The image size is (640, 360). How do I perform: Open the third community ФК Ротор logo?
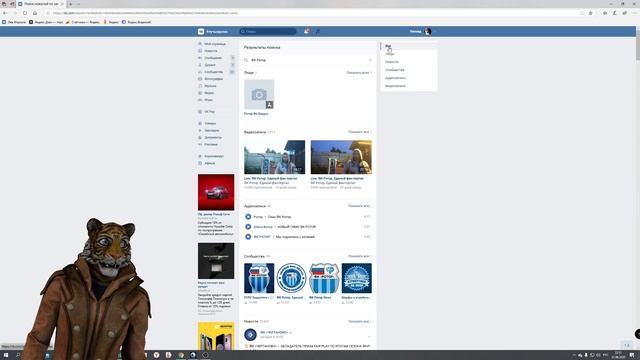coord(324,278)
